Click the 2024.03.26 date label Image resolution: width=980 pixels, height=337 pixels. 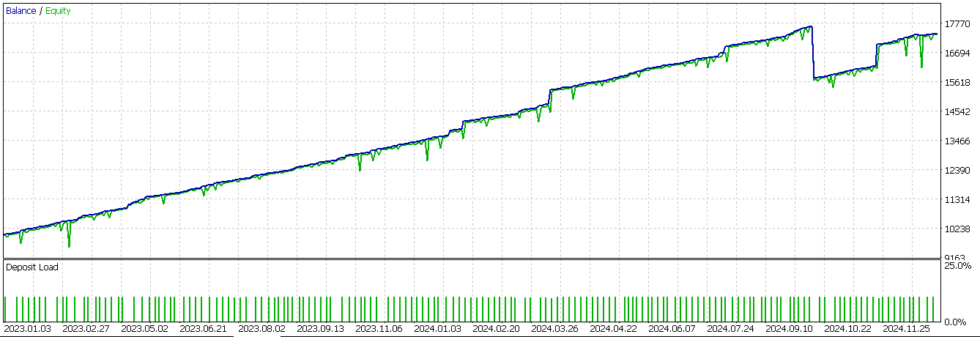coord(554,329)
